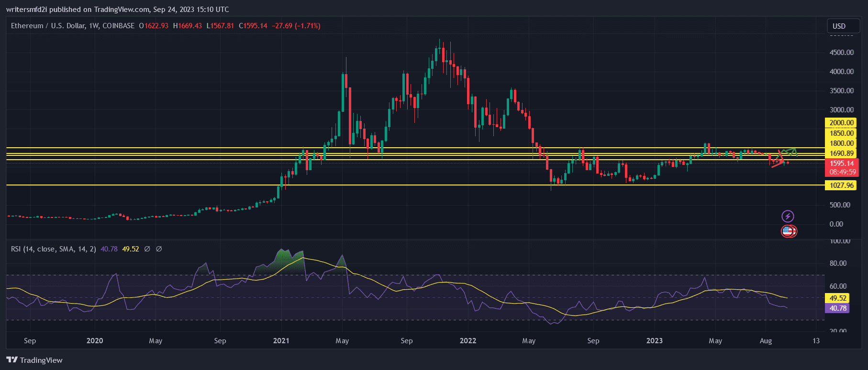
Task: Select the yellow 1850.00 price label
Action: (x=841, y=133)
